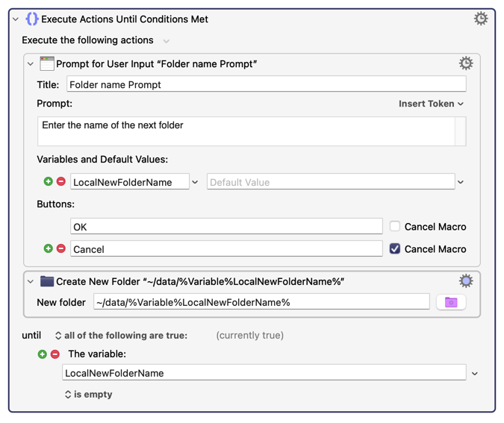The width and height of the screenshot is (504, 423).
Task: Collapse the Create New Folder action
Action: click(31, 282)
